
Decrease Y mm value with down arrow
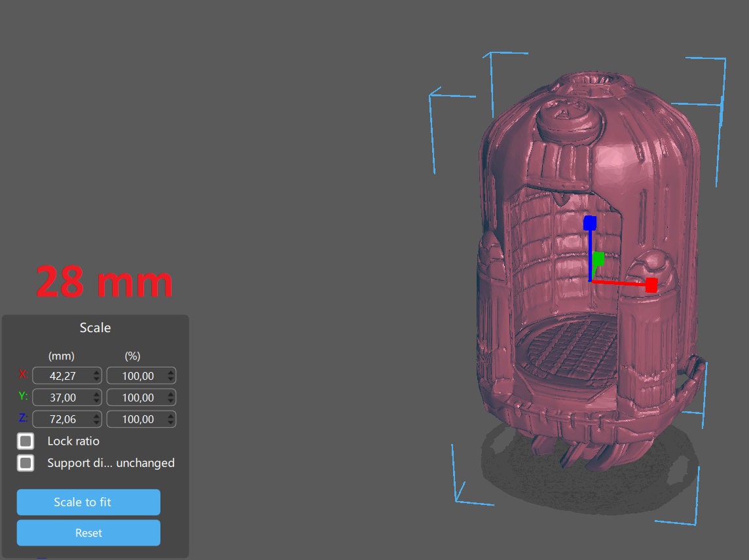pyautogui.click(x=97, y=401)
